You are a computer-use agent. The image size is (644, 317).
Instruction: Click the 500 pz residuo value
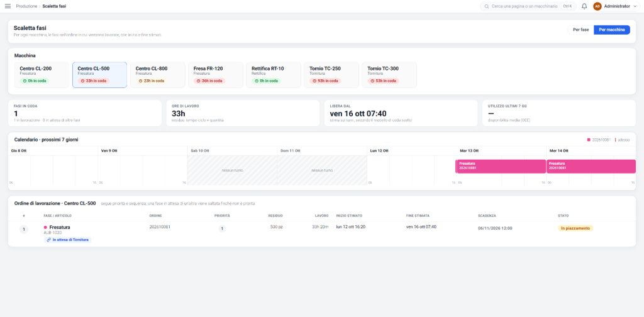pos(277,226)
